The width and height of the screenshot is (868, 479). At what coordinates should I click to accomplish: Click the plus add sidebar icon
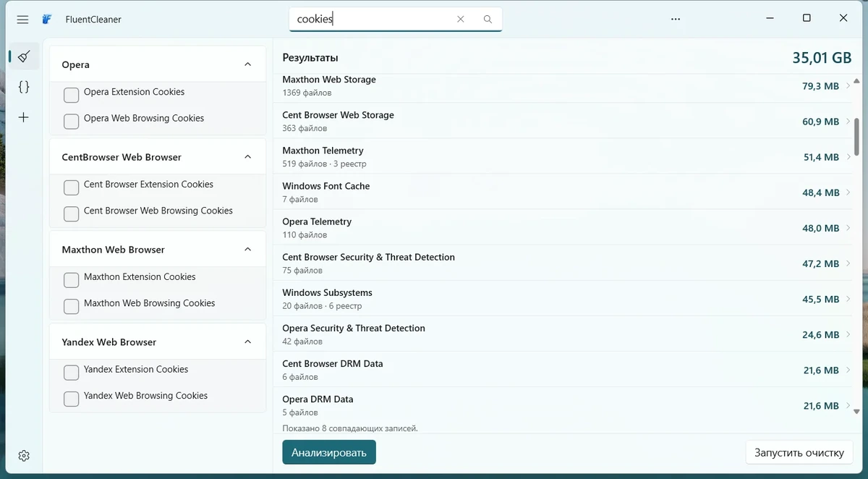pos(24,117)
